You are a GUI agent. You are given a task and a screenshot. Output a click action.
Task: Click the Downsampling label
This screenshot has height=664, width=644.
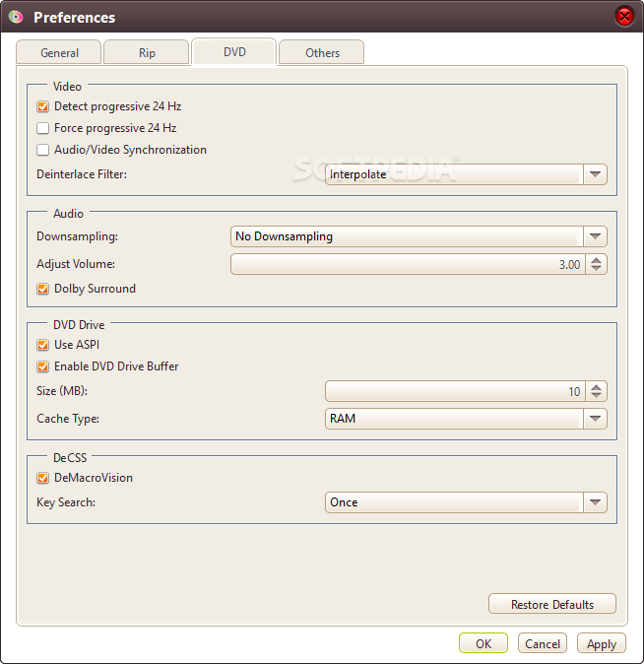click(77, 236)
